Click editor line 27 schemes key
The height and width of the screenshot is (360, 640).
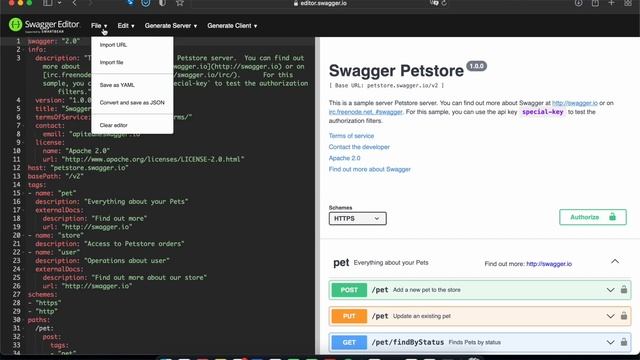tap(42, 294)
